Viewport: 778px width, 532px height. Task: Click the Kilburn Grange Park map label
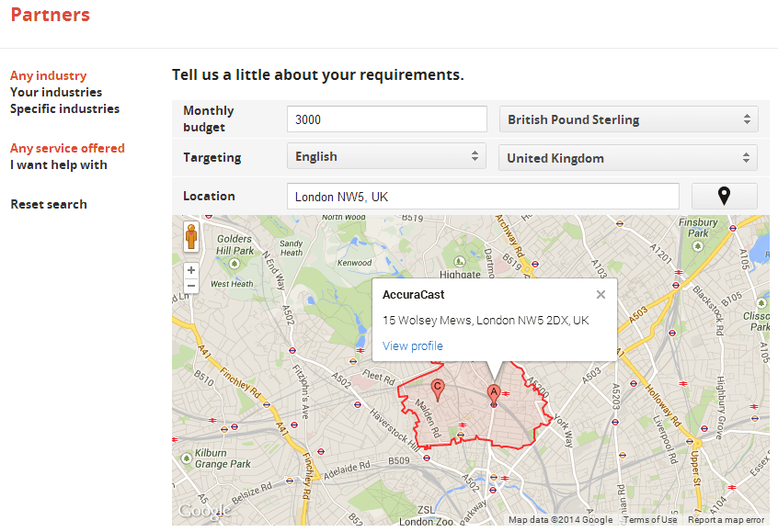[223, 458]
